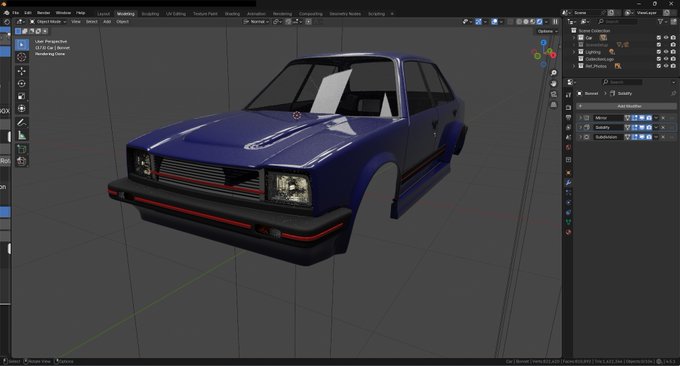Toggle camera view icon in viewport
Image resolution: width=680 pixels, height=366 pixels.
(x=554, y=94)
